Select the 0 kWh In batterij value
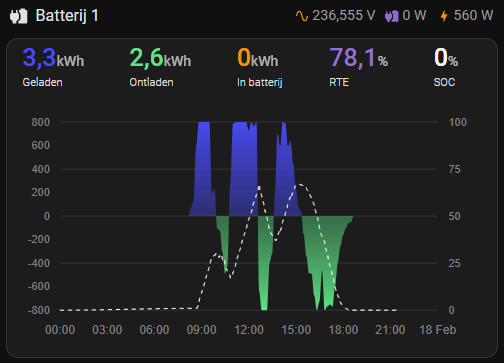Image resolution: width=504 pixels, height=363 pixels. [258, 58]
